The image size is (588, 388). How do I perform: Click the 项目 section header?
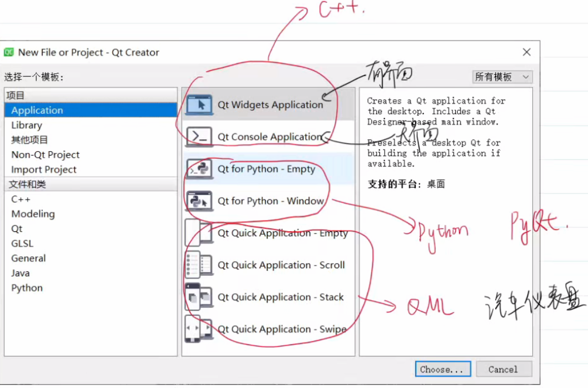pos(91,95)
